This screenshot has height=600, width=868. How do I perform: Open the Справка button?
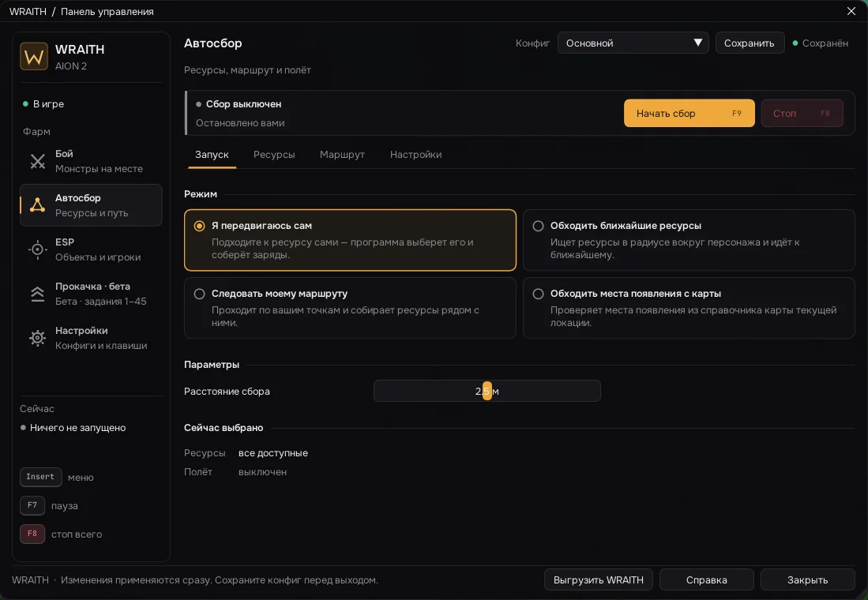tap(706, 580)
